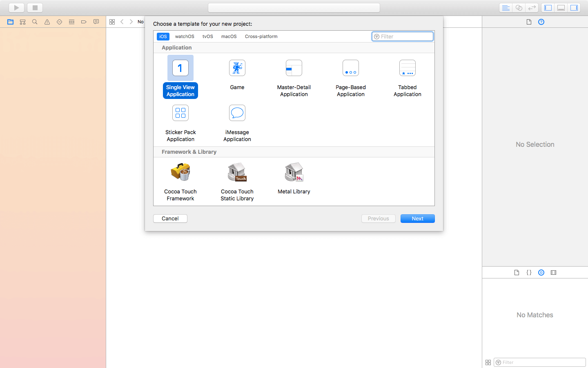This screenshot has height=368, width=588.
Task: Show the Code Snippet library
Action: tap(529, 272)
